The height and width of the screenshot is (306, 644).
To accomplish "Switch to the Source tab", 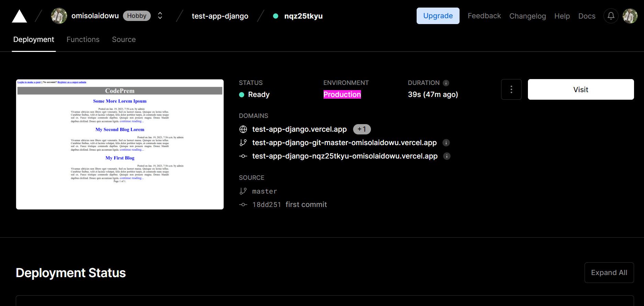I will 124,40.
